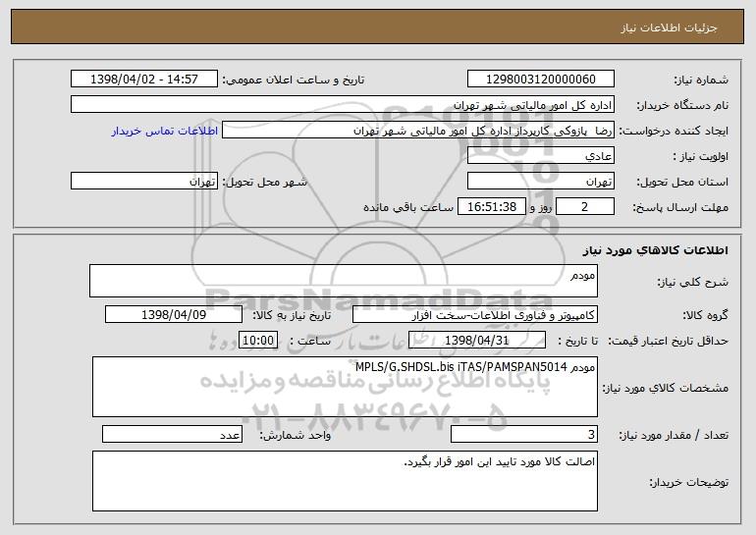Select the announcement date field 1398/04/02 - 14:57
The height and width of the screenshot is (535, 756).
[x=144, y=80]
